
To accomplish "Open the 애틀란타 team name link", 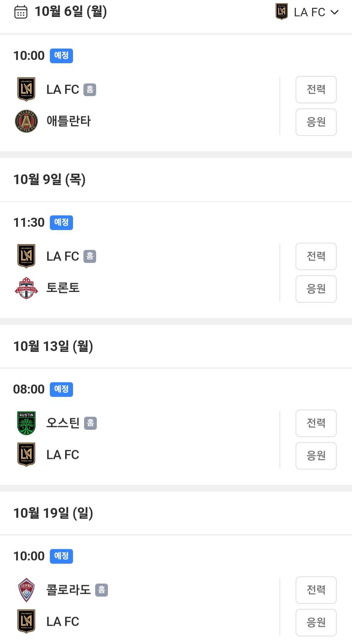I will click(68, 121).
